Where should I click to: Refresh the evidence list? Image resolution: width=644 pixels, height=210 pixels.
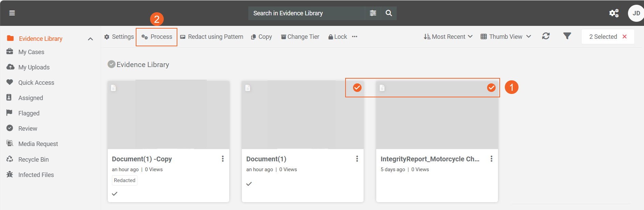point(546,36)
